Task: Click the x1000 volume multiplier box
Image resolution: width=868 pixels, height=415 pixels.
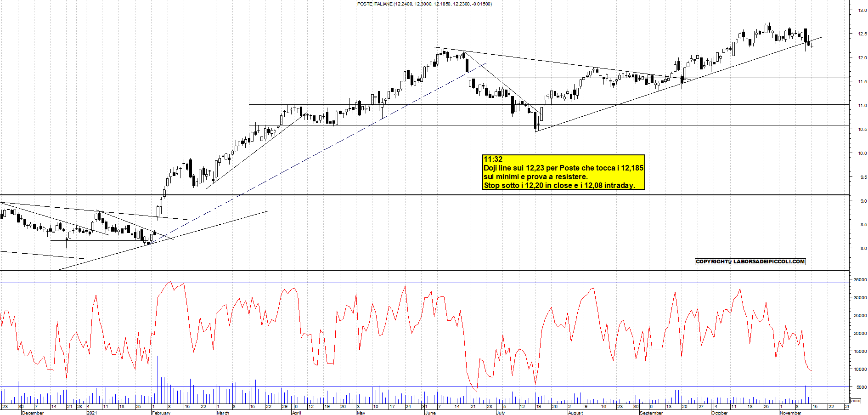Action: click(855, 401)
